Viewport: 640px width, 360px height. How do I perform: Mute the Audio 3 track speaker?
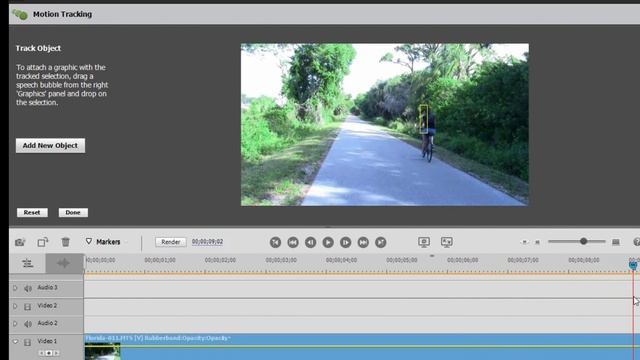[x=28, y=289]
